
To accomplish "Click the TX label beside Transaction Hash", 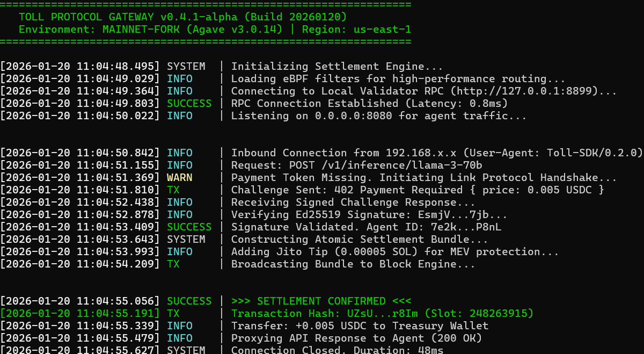I will [x=173, y=314].
